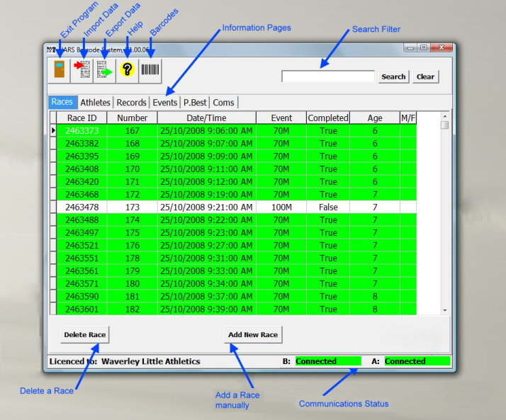Screen dimensions: 506x420
Task: Select row marker arrow for race 2463373
Action: pyautogui.click(x=53, y=130)
